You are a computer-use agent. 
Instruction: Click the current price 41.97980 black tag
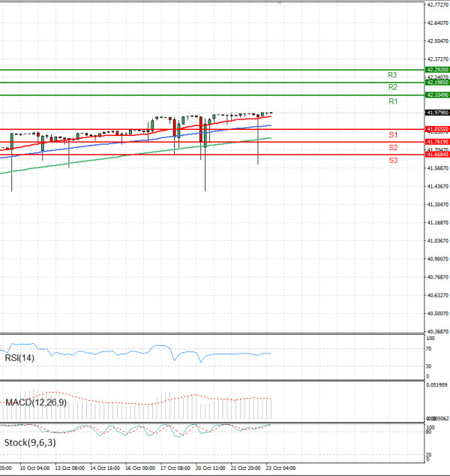point(437,113)
